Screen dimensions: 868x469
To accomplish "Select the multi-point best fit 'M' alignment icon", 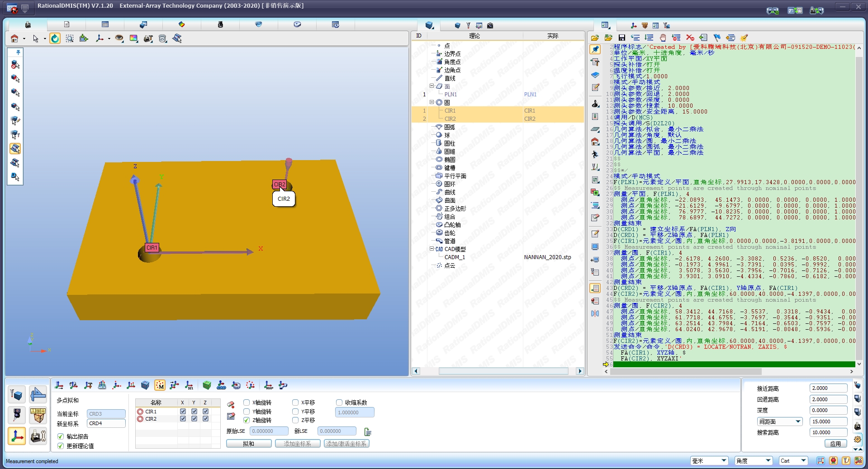I will (160, 385).
